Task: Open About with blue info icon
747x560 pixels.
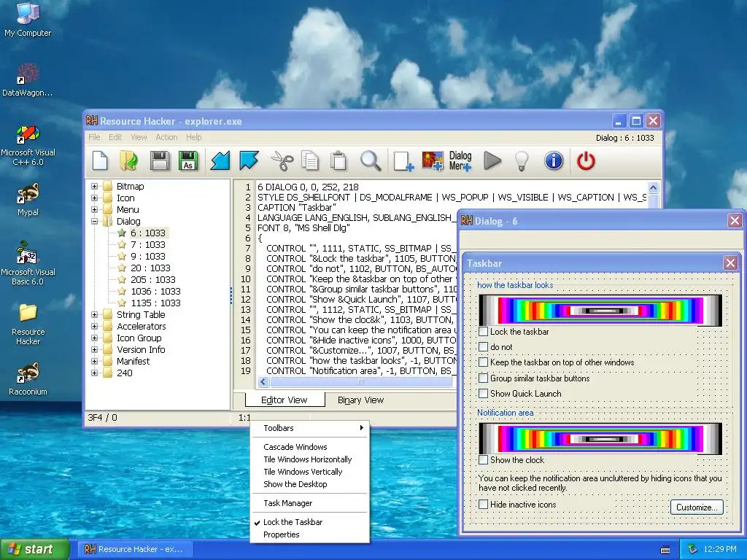Action: [554, 160]
